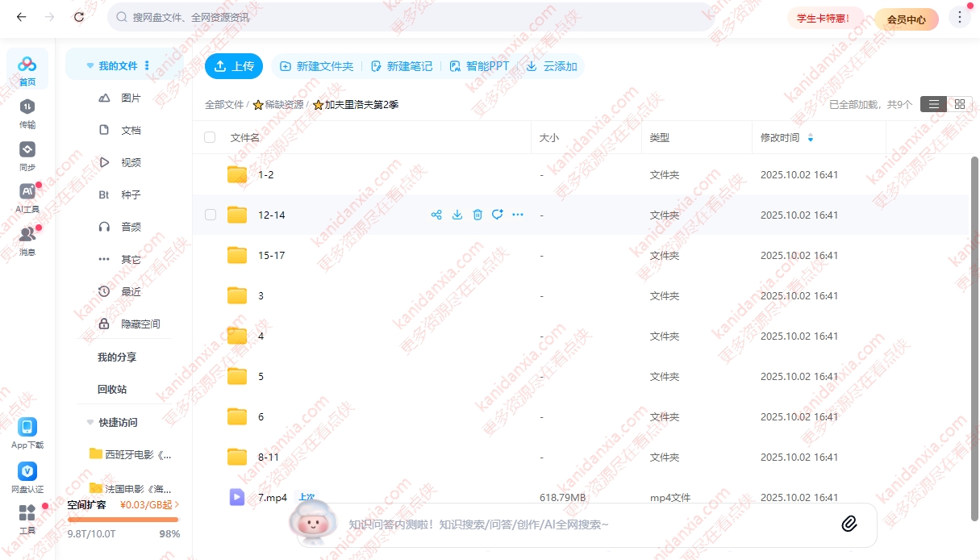Viewport: 980px width, 560px height.
Task: Refresh the page with reload icon
Action: [78, 17]
